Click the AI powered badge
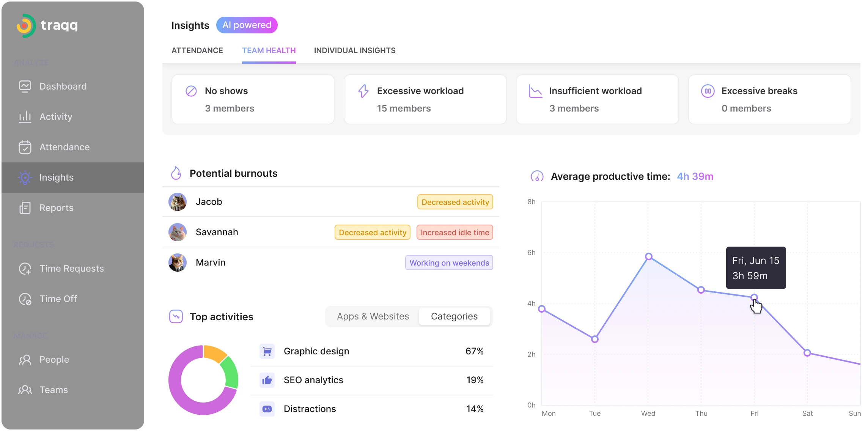 pyautogui.click(x=247, y=25)
